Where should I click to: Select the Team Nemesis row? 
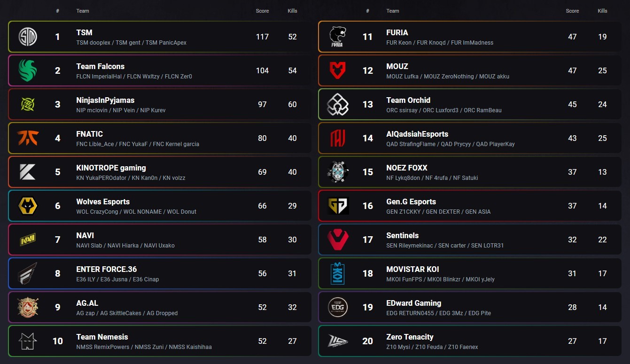click(160, 341)
